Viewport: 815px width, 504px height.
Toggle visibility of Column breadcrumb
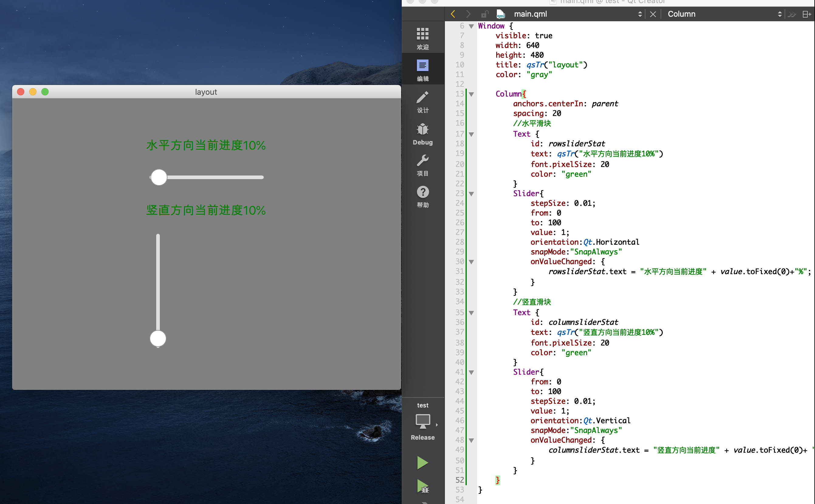click(653, 14)
